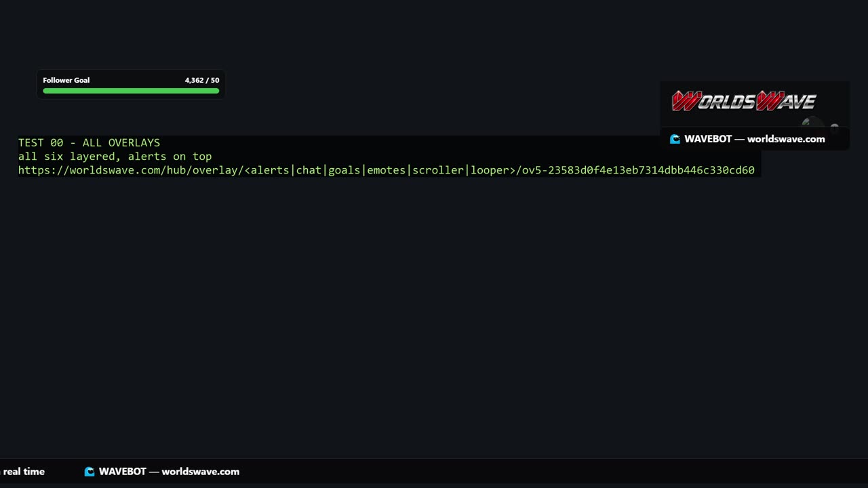Click the 'all six layered, alerts on top' line

click(115, 157)
